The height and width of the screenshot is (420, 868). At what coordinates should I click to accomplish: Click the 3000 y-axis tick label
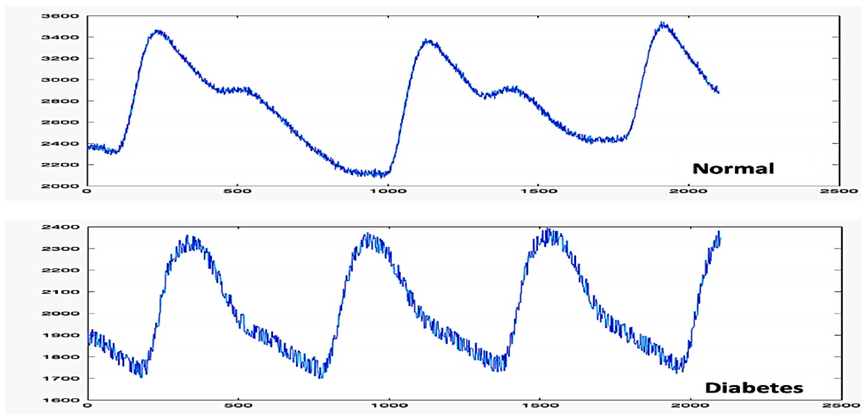60,80
